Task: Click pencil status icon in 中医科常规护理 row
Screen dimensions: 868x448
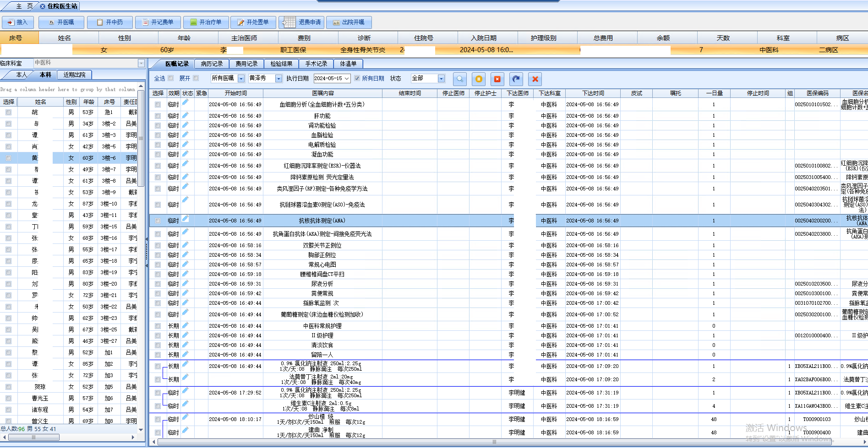Action: [x=186, y=325]
